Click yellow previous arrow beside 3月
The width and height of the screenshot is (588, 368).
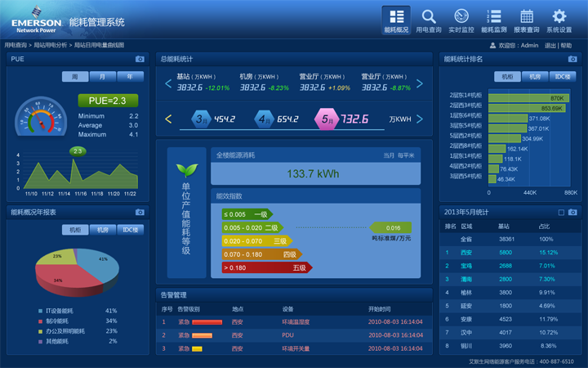[168, 119]
